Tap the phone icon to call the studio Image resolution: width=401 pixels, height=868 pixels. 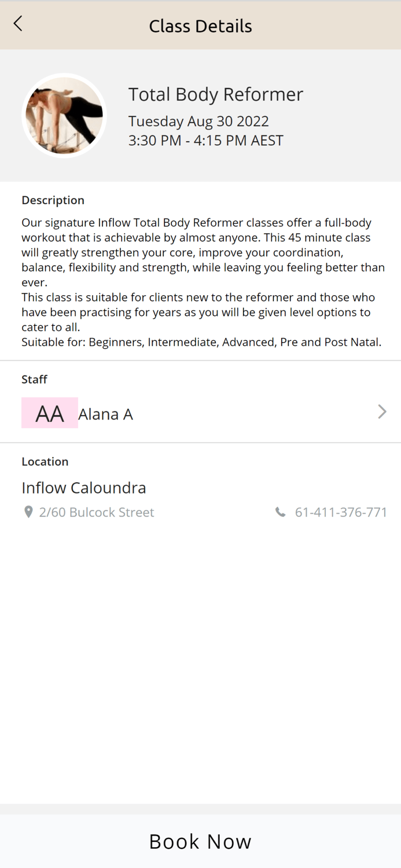coord(280,512)
